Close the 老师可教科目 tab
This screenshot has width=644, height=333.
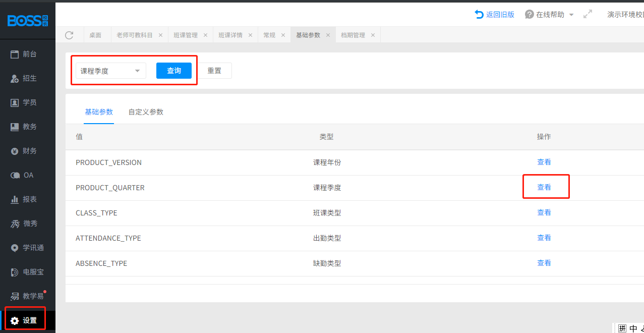[160, 35]
